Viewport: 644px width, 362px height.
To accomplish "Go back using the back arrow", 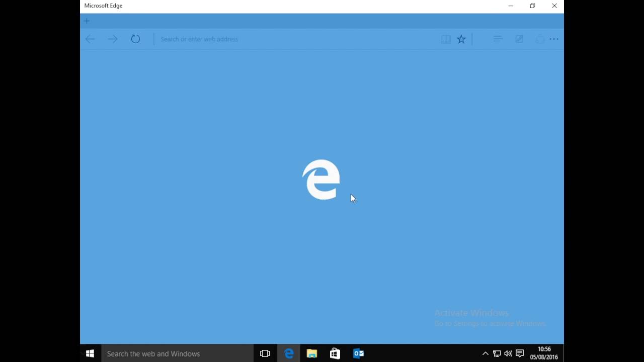I will tap(90, 39).
